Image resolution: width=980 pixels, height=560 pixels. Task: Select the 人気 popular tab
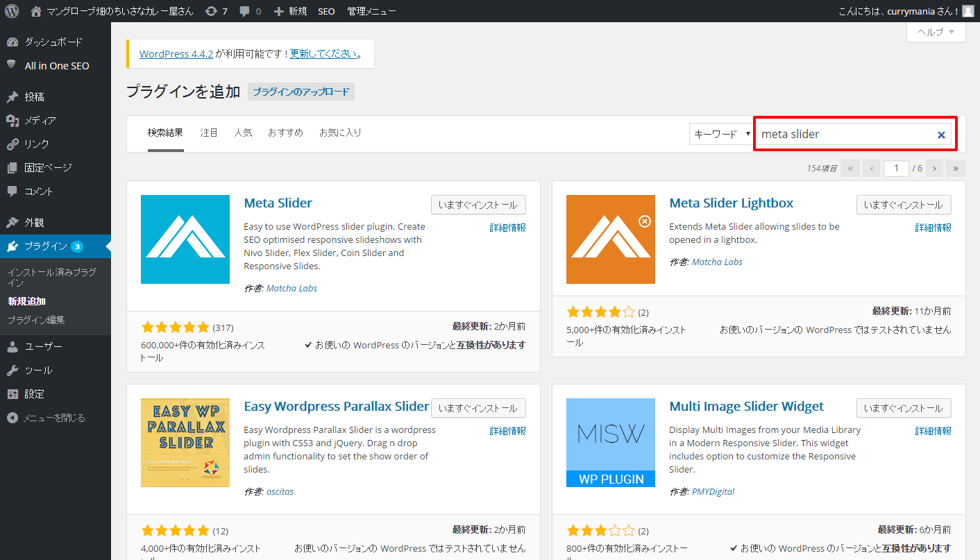(x=243, y=133)
